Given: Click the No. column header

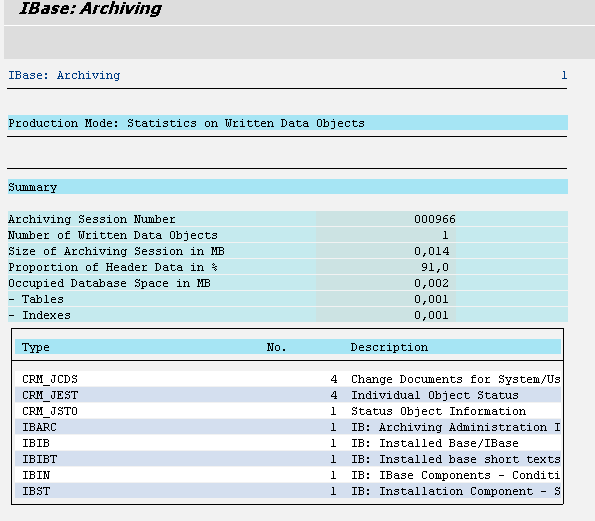Looking at the screenshot, I should (x=276, y=347).
